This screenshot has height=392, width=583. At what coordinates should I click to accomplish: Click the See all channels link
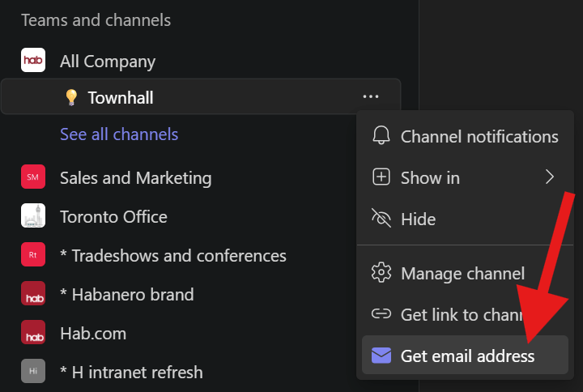coord(119,134)
